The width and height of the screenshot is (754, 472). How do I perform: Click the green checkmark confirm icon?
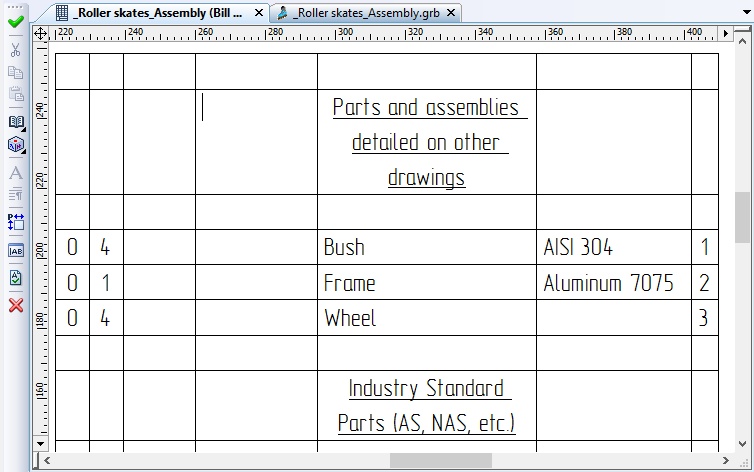16,21
